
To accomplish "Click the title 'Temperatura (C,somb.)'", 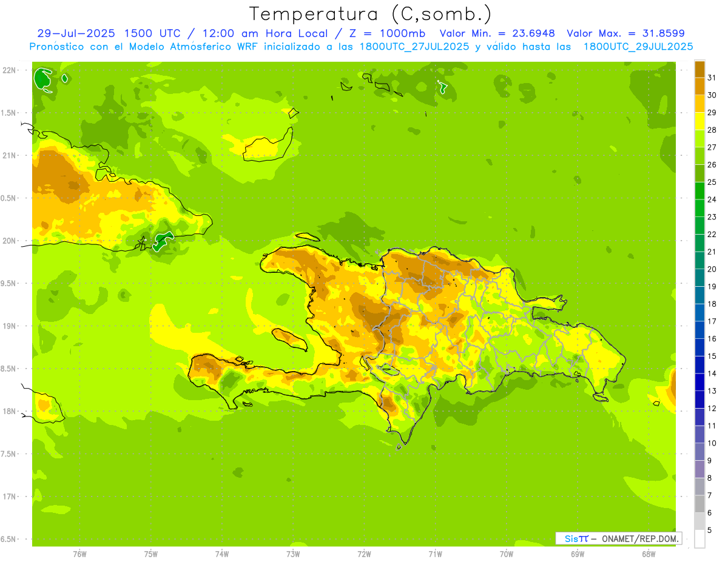I will (371, 14).
